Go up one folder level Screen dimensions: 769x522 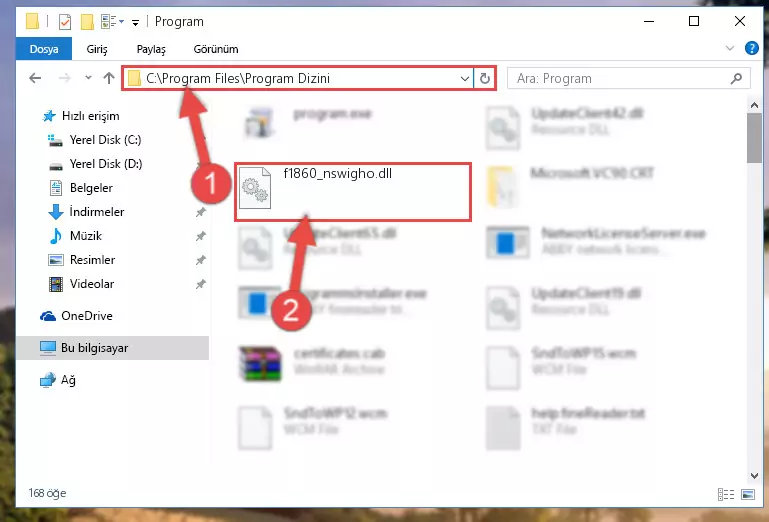point(109,78)
